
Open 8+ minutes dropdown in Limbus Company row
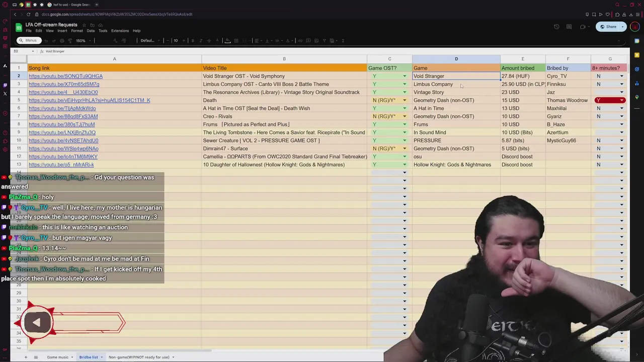point(622,84)
